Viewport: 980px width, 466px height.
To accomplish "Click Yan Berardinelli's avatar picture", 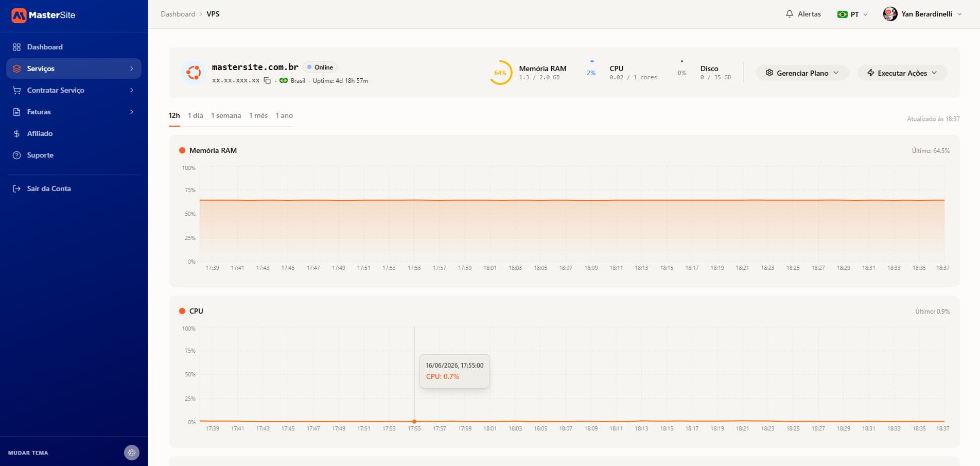I will pyautogui.click(x=890, y=14).
